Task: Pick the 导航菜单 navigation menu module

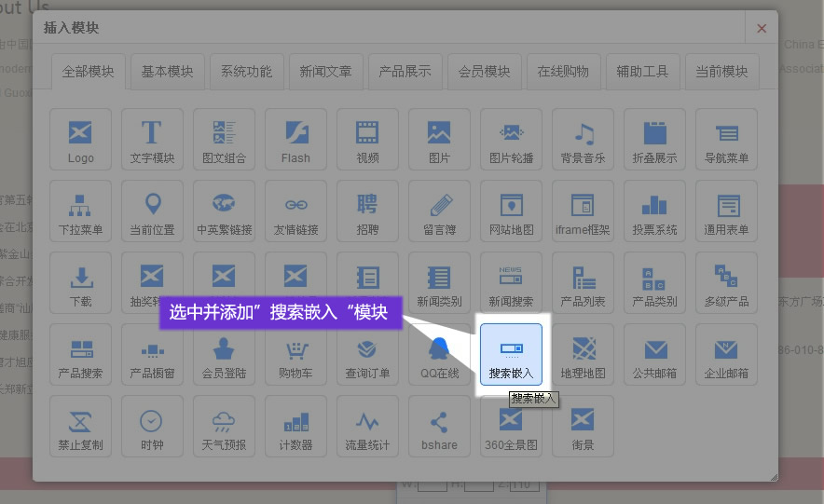Action: pos(727,139)
